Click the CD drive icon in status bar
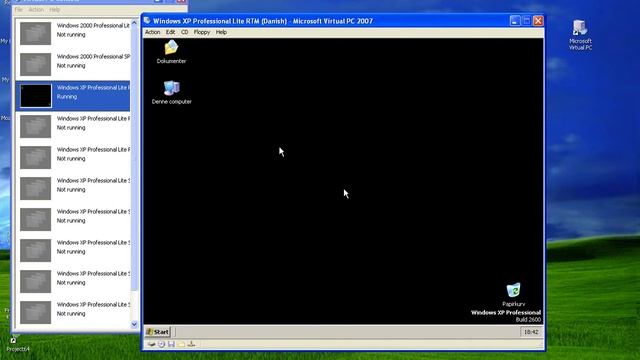640x360 pixels. 162,344
